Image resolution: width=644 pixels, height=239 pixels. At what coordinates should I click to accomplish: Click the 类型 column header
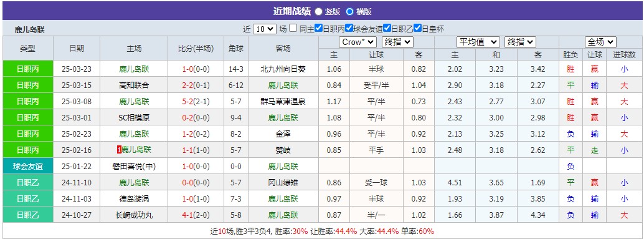click(28, 48)
